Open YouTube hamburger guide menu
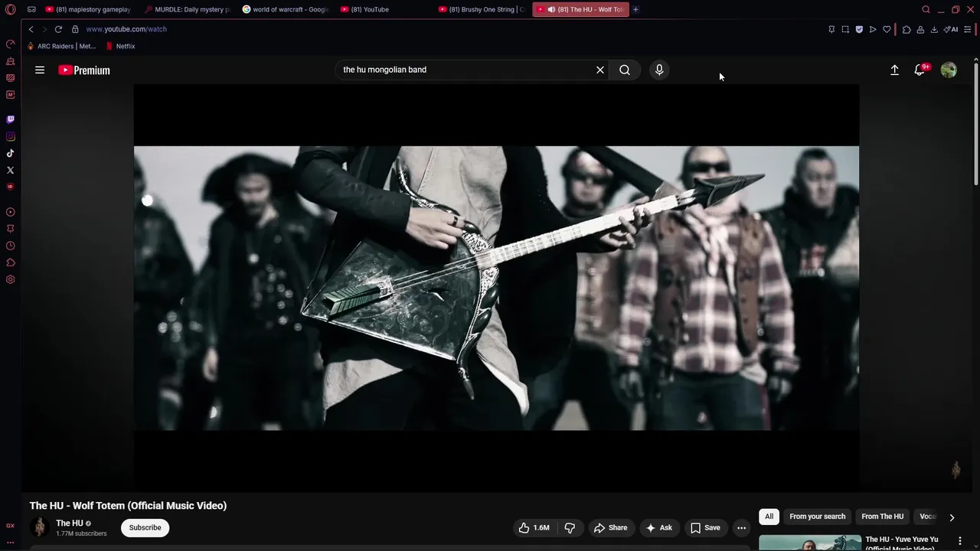This screenshot has width=980, height=551. point(40,70)
